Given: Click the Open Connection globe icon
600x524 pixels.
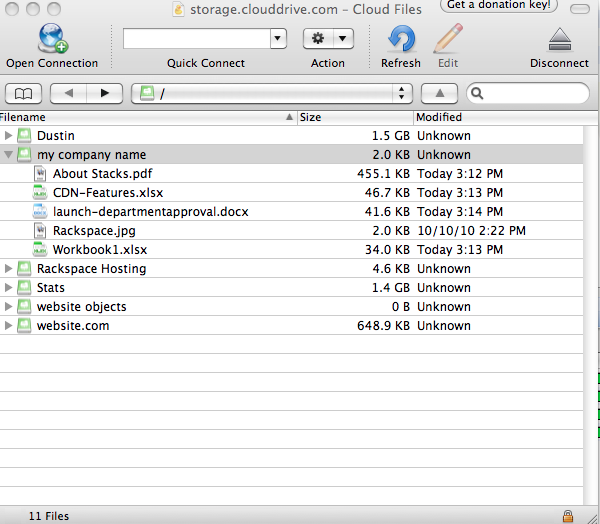Looking at the screenshot, I should coord(52,38).
